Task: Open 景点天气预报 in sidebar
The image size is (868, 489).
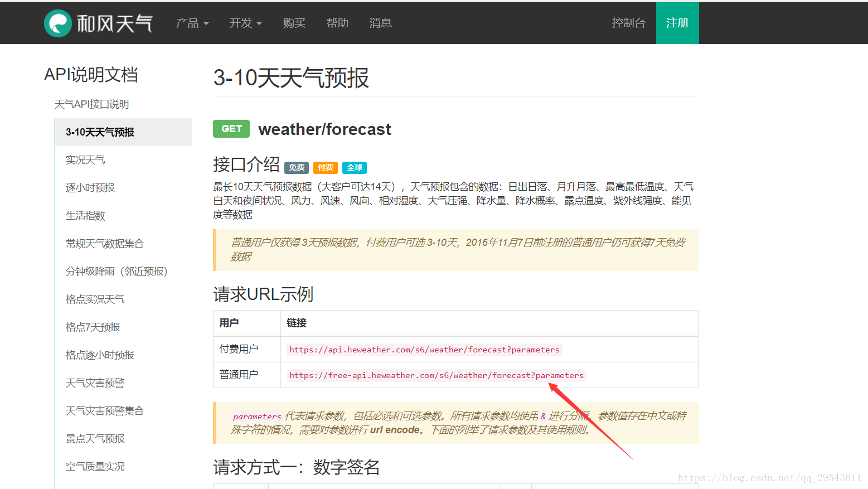Action: tap(95, 439)
